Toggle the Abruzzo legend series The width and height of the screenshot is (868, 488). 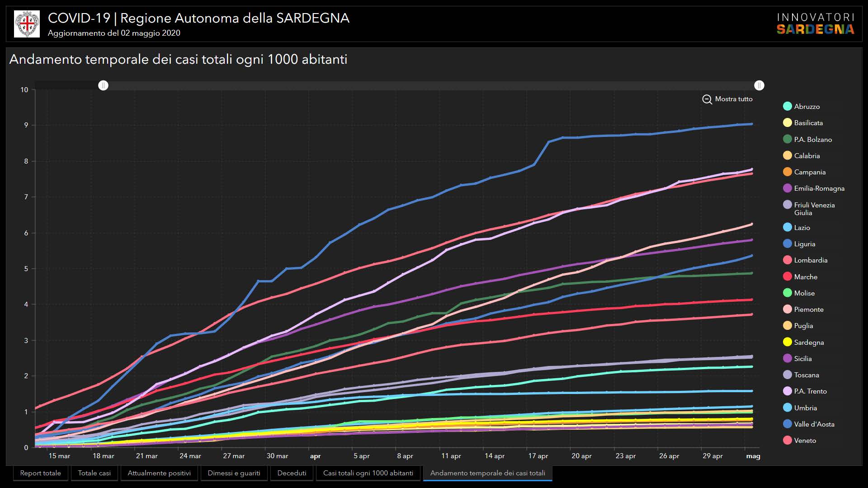tap(807, 107)
